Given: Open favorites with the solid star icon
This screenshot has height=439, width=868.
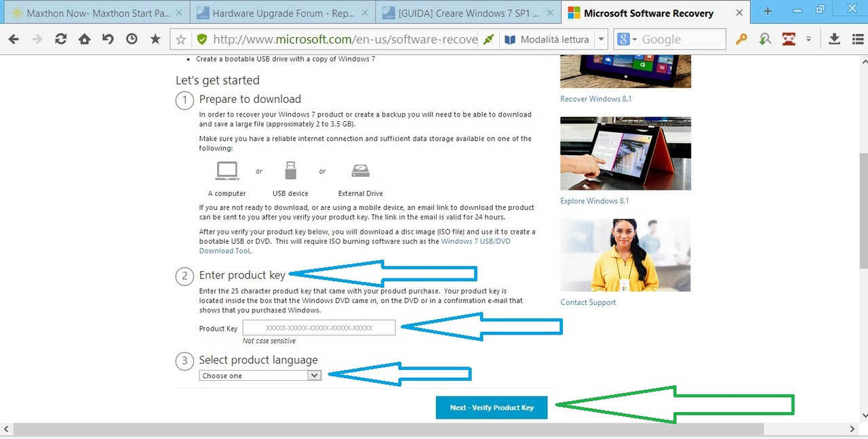Looking at the screenshot, I should (155, 39).
